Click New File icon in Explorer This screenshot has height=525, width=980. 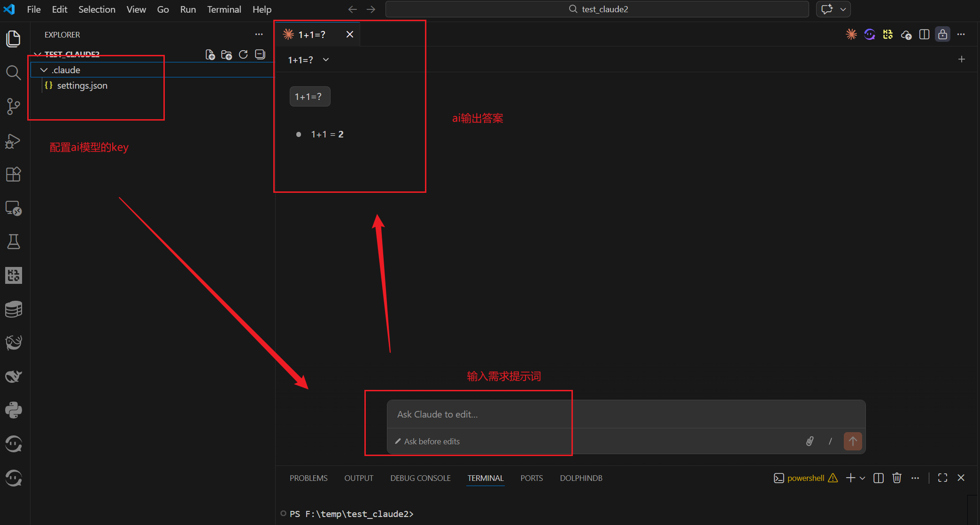point(210,54)
